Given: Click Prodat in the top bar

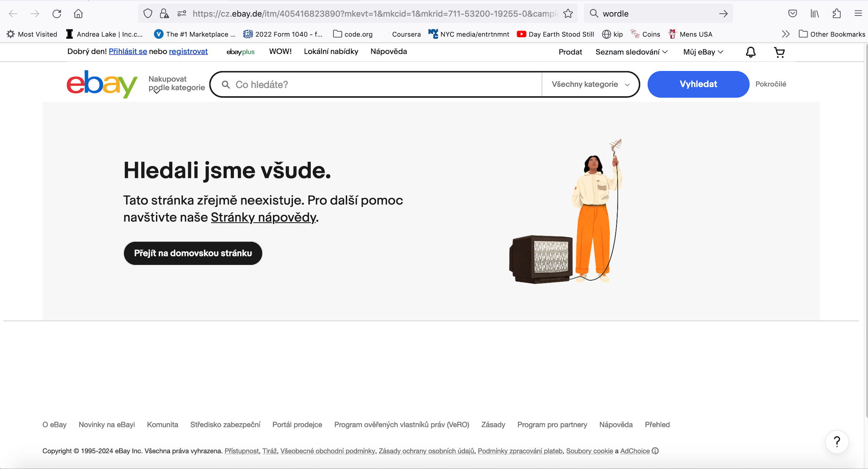Looking at the screenshot, I should point(570,52).
